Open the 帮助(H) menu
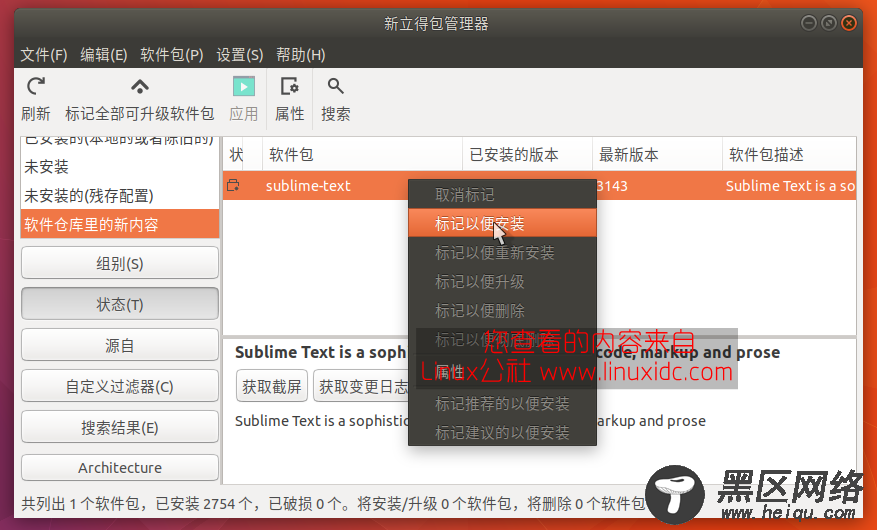 tap(300, 55)
